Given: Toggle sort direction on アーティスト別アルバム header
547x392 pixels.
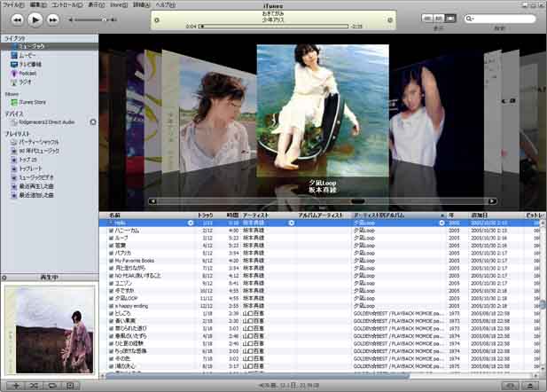Looking at the screenshot, I should click(400, 216).
